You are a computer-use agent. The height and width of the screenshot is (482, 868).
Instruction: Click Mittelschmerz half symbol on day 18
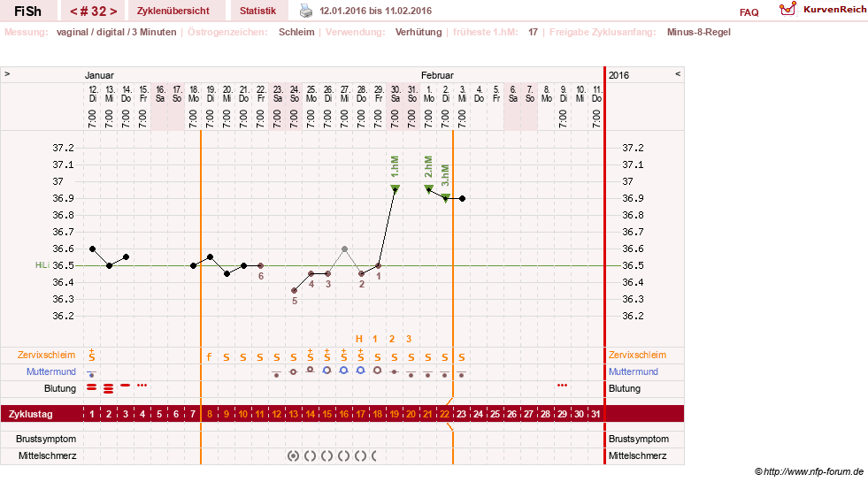(374, 456)
